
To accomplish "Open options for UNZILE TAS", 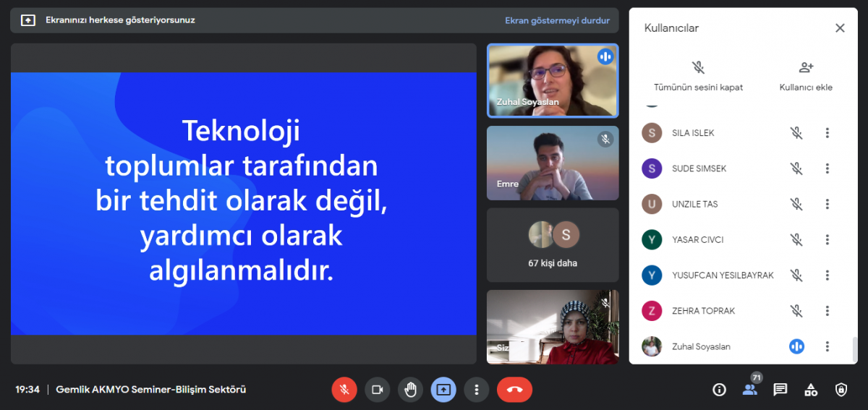I will (827, 204).
